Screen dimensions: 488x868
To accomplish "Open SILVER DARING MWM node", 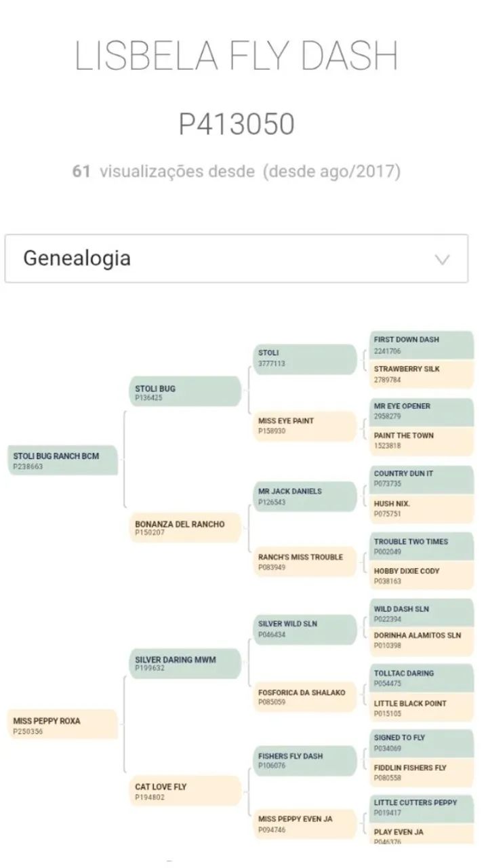I will [185, 663].
